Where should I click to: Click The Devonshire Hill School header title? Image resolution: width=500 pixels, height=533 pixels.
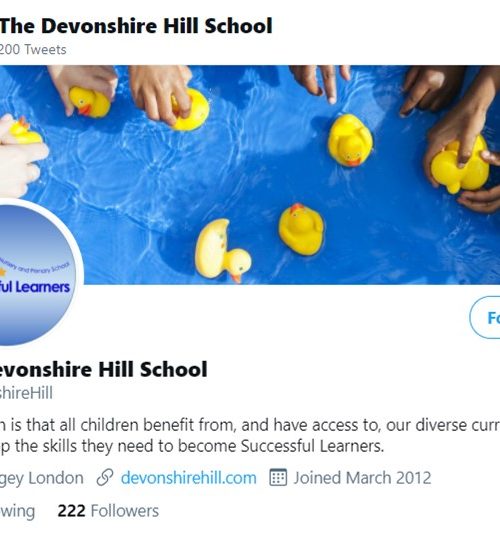(x=136, y=26)
